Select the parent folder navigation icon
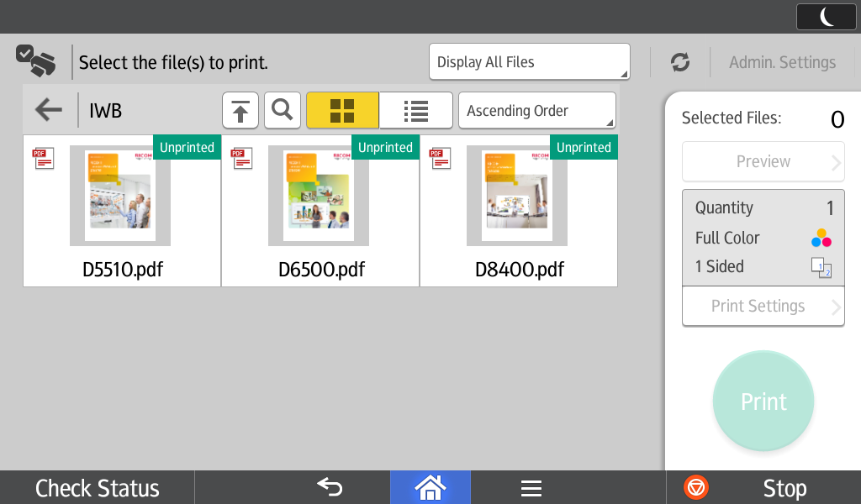Image resolution: width=861 pixels, height=504 pixels. 240,110
